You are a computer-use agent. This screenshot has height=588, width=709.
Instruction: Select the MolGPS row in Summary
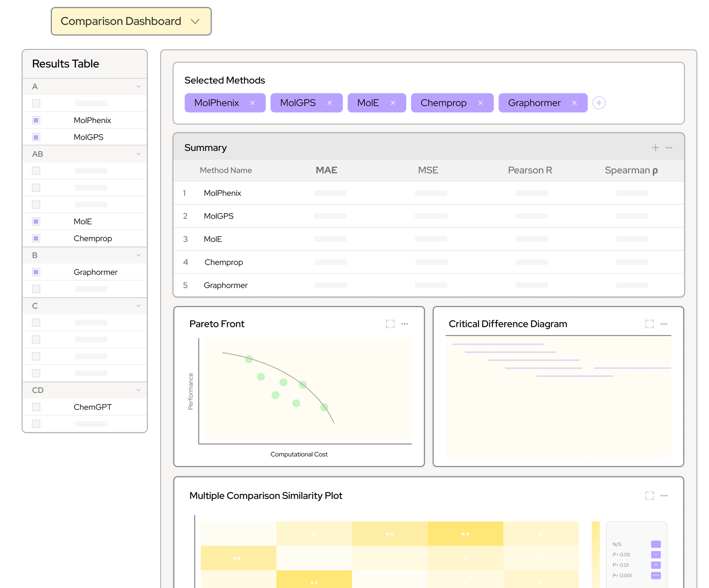[x=429, y=216]
